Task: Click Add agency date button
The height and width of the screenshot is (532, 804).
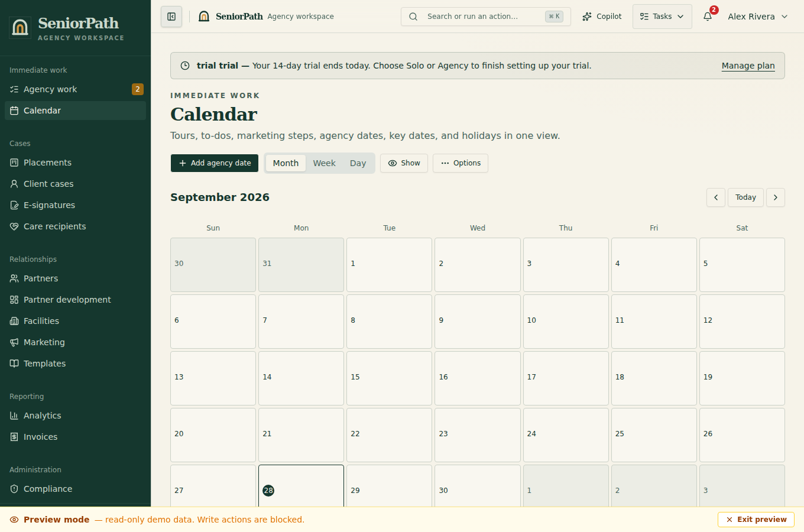Action: pyautogui.click(x=215, y=163)
